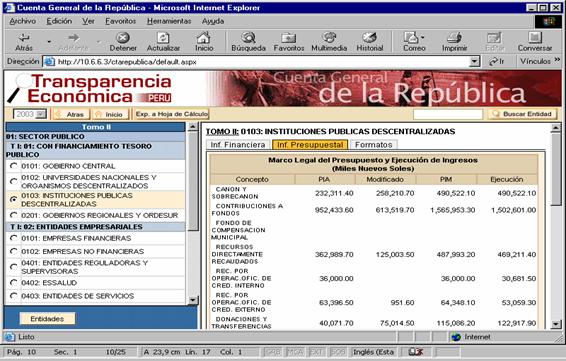The image size is (566, 361).
Task: Select the 0402: ESSALUD radio button
Action: coord(14,283)
